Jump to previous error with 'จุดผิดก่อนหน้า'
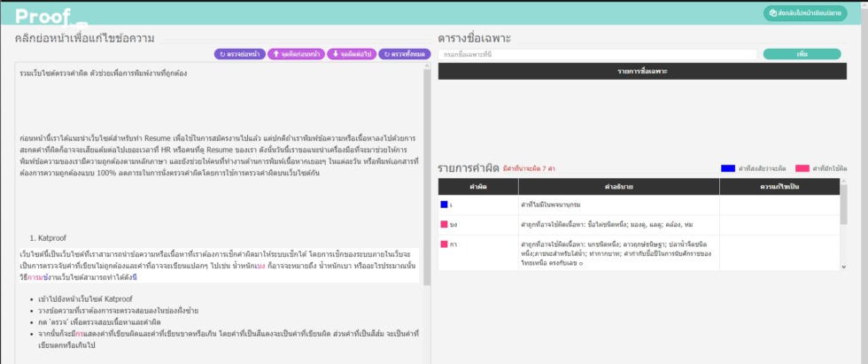This screenshot has width=868, height=364. coord(296,54)
